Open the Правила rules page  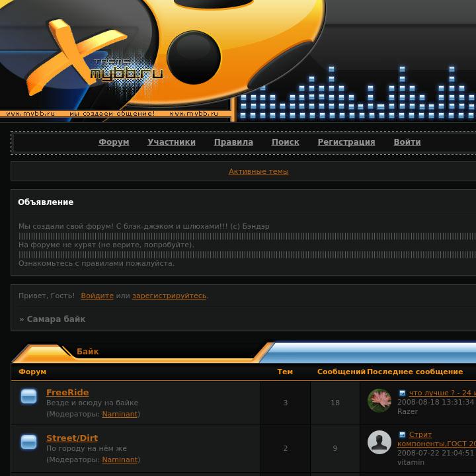click(233, 142)
